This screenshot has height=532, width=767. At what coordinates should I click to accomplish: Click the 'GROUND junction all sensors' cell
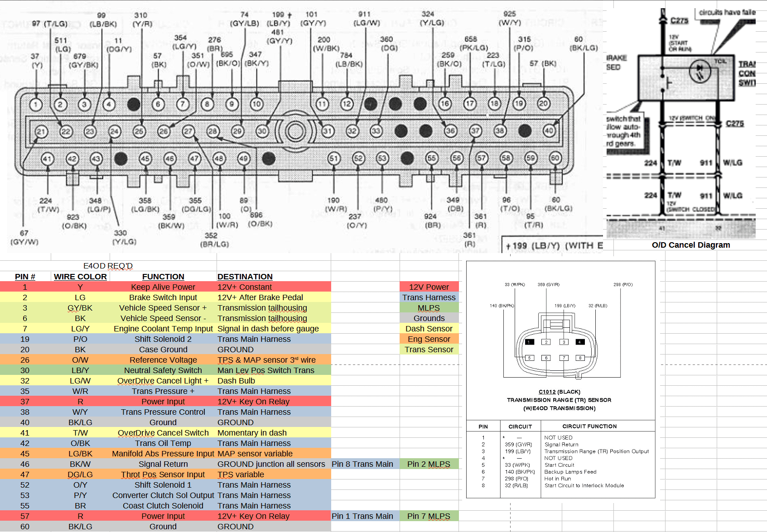point(274,464)
